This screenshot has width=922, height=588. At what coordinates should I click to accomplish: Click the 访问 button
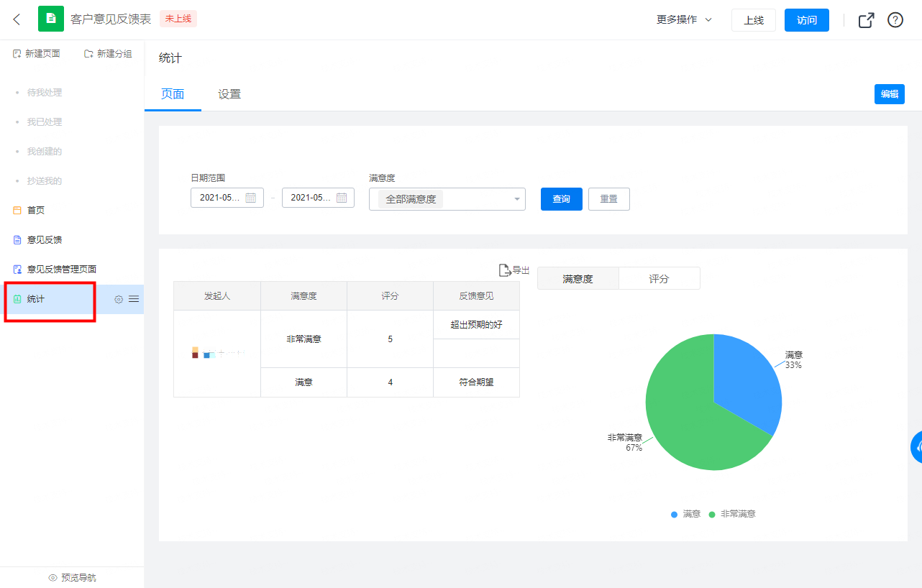pos(807,20)
